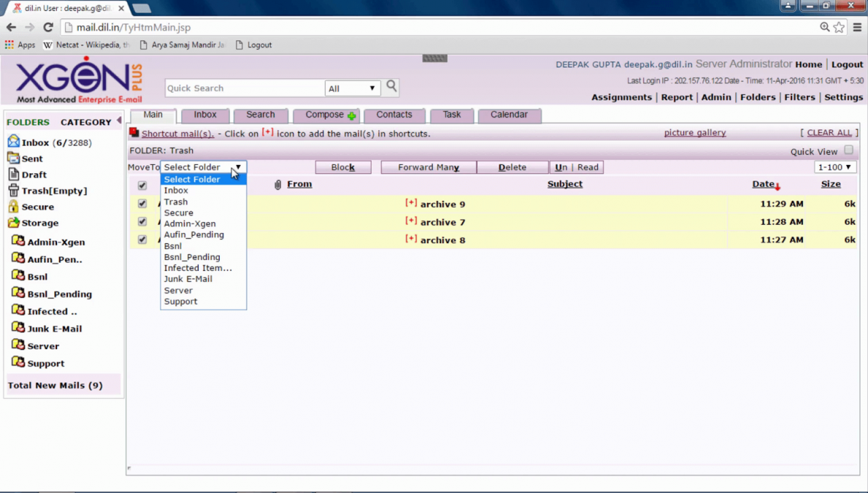The image size is (868, 493).
Task: Click the paperclip attachment column header icon
Action: click(x=276, y=184)
